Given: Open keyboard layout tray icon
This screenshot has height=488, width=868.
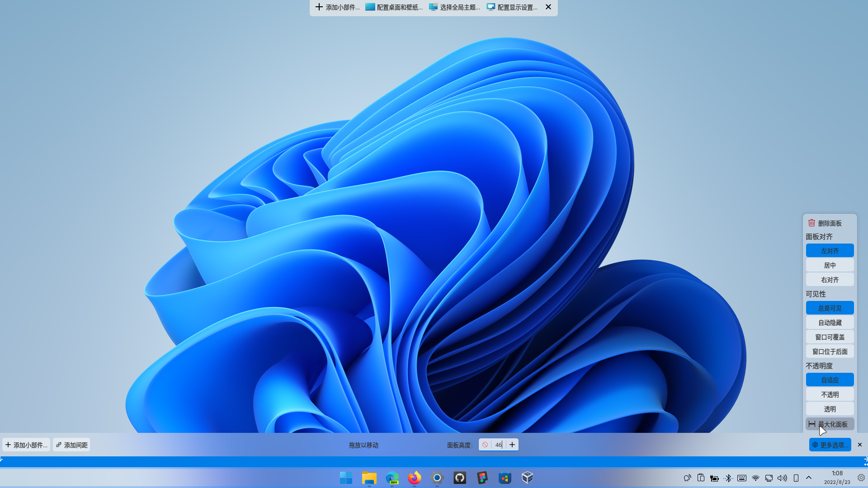Looking at the screenshot, I should coord(742,478).
